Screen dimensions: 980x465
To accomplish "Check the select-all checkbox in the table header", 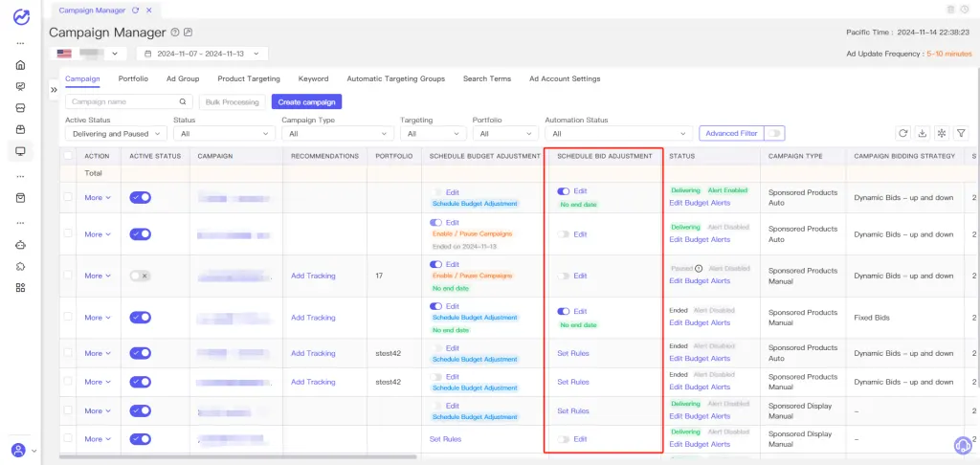I will pos(68,156).
